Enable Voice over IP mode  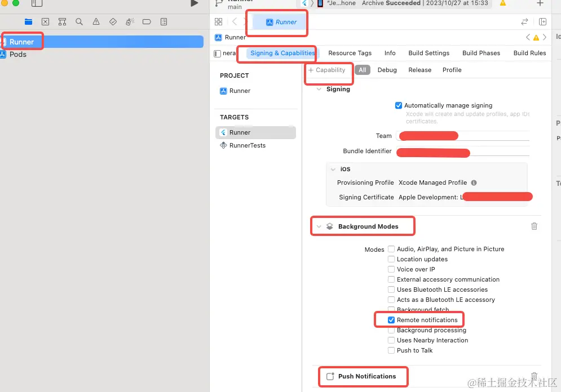[391, 269]
